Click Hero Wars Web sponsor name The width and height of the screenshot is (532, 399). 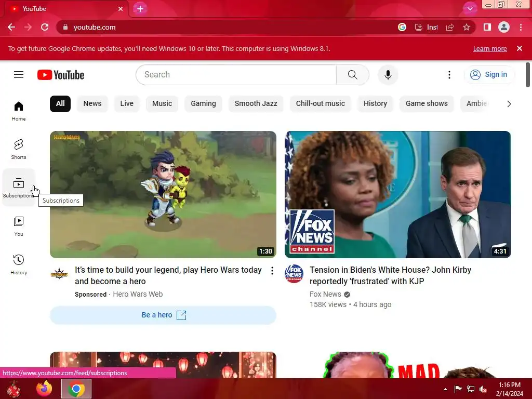(x=138, y=294)
